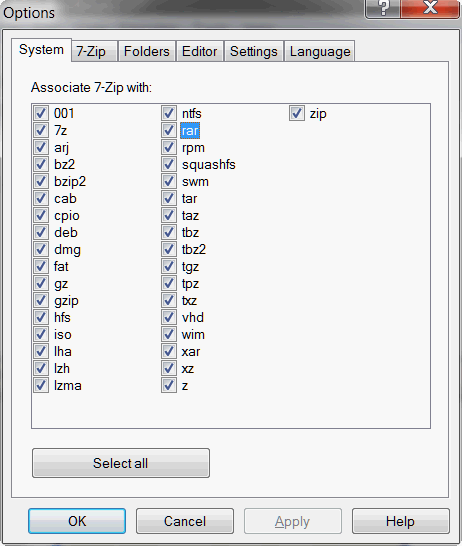462x546 pixels.
Task: Click the grayed Apply button
Action: 292,521
